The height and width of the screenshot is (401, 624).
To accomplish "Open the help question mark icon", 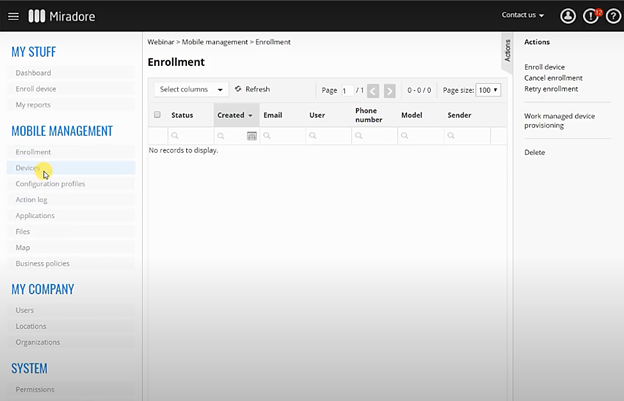I will (612, 16).
